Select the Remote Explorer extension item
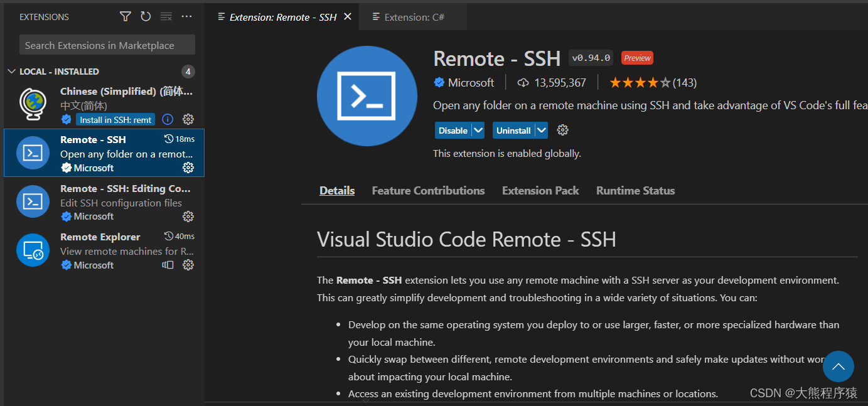868x406 pixels. point(104,250)
